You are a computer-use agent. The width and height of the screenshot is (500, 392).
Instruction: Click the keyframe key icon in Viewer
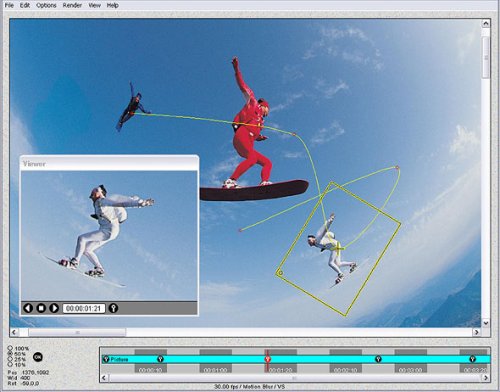point(113,308)
